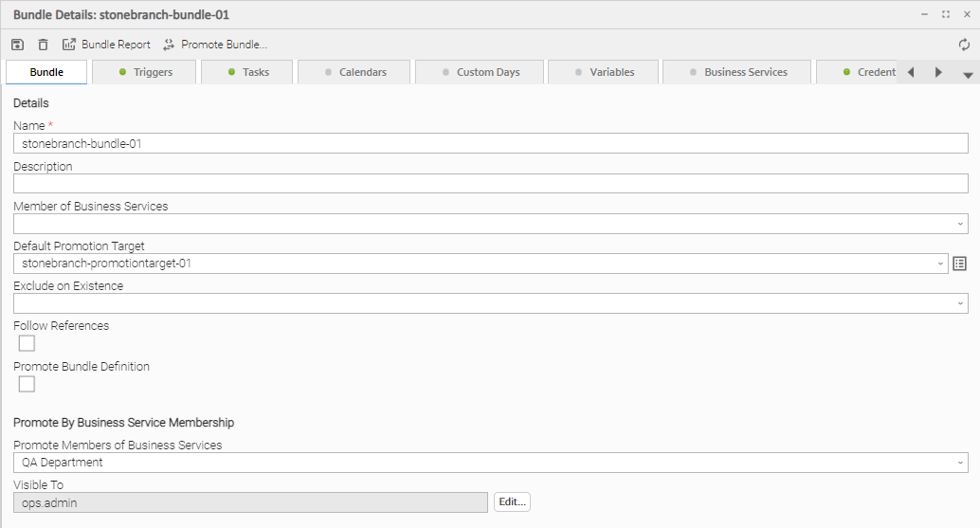980x528 pixels.
Task: Click into the Description text field
Action: [490, 184]
